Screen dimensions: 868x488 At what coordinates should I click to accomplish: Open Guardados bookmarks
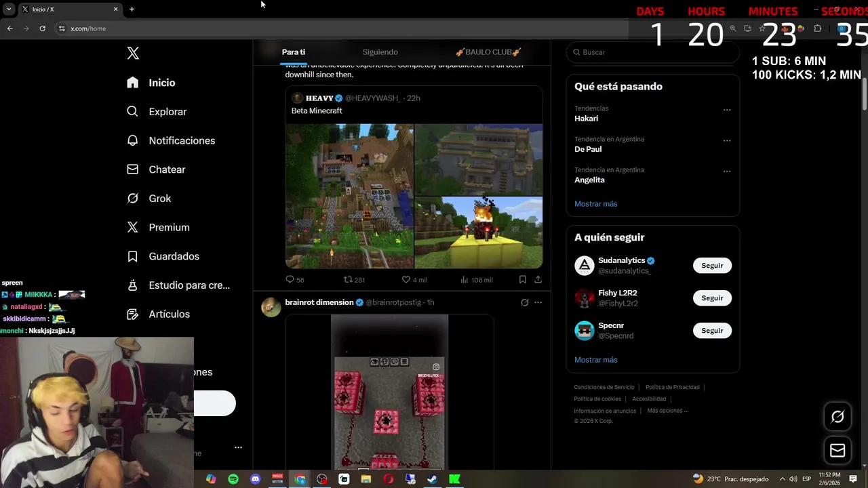tap(163, 256)
